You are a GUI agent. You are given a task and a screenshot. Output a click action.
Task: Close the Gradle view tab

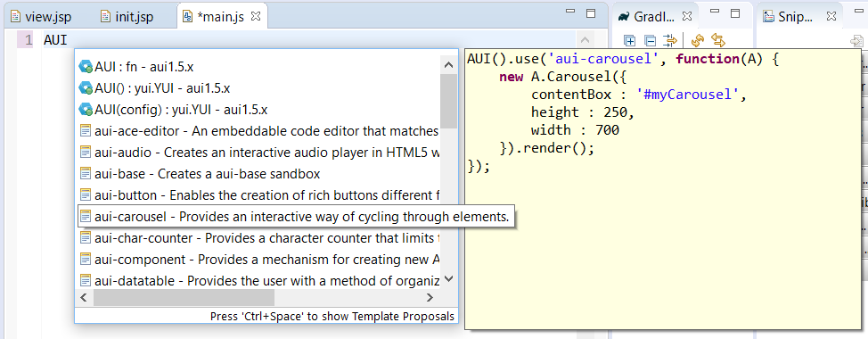[686, 16]
